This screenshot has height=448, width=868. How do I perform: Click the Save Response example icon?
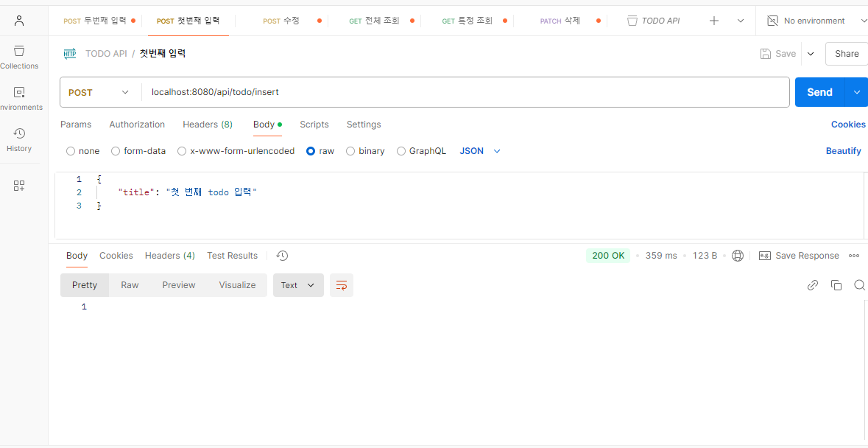click(765, 256)
